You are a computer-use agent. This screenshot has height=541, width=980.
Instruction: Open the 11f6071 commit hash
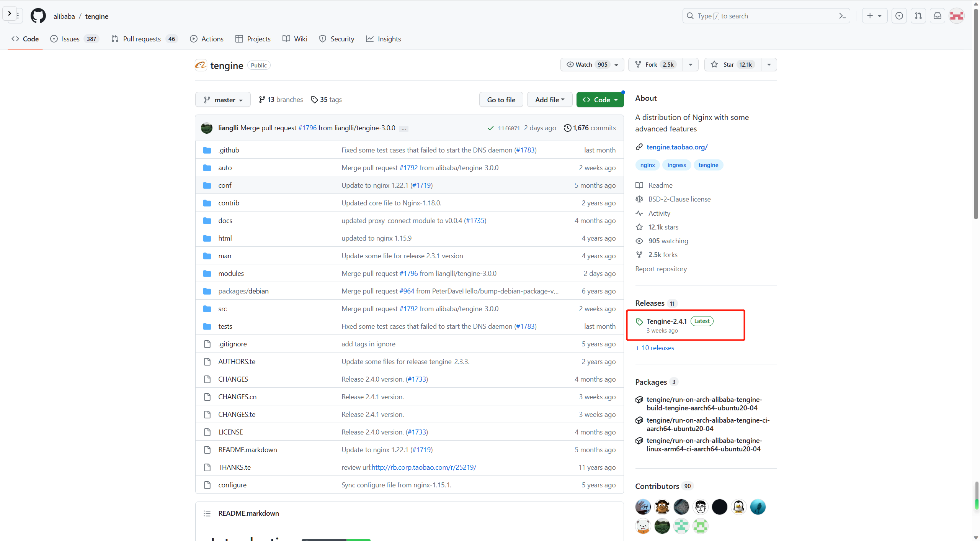pos(509,128)
